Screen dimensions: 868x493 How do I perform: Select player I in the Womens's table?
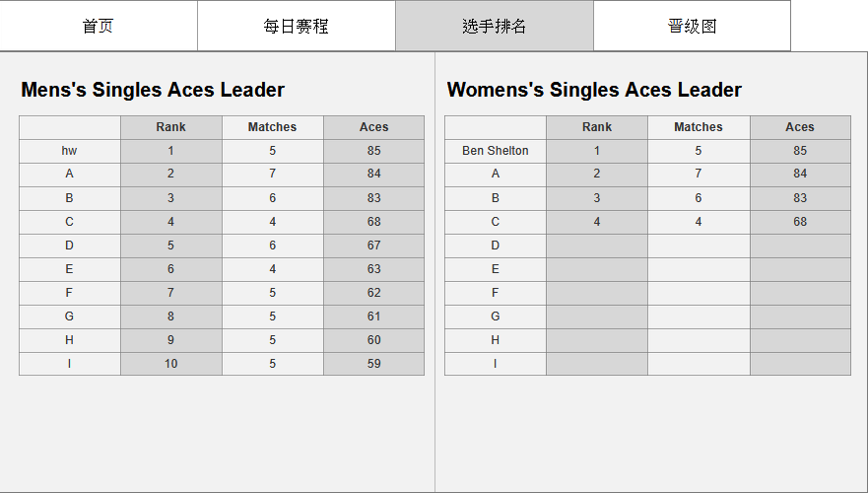point(496,364)
